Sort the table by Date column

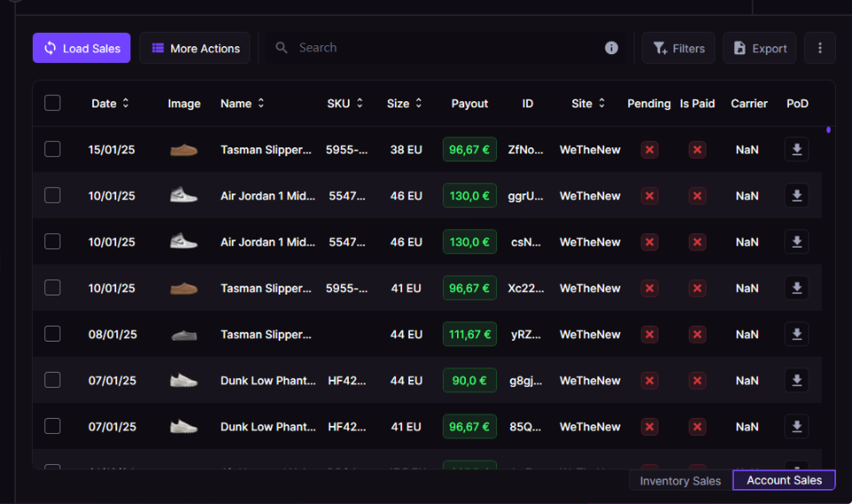coord(110,103)
